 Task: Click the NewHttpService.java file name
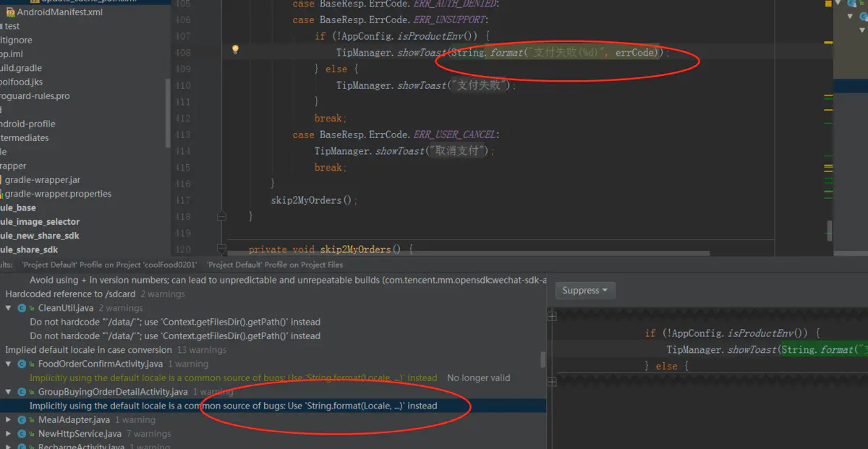[x=80, y=434]
